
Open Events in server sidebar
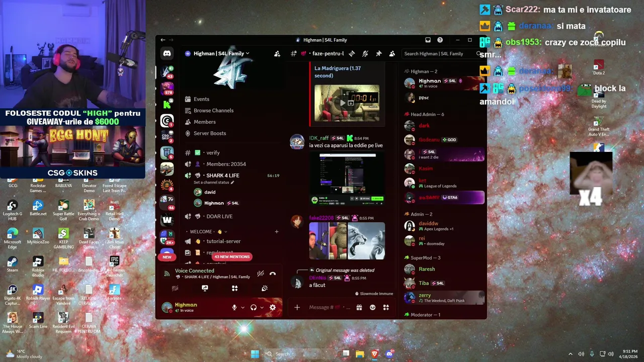[x=201, y=99]
